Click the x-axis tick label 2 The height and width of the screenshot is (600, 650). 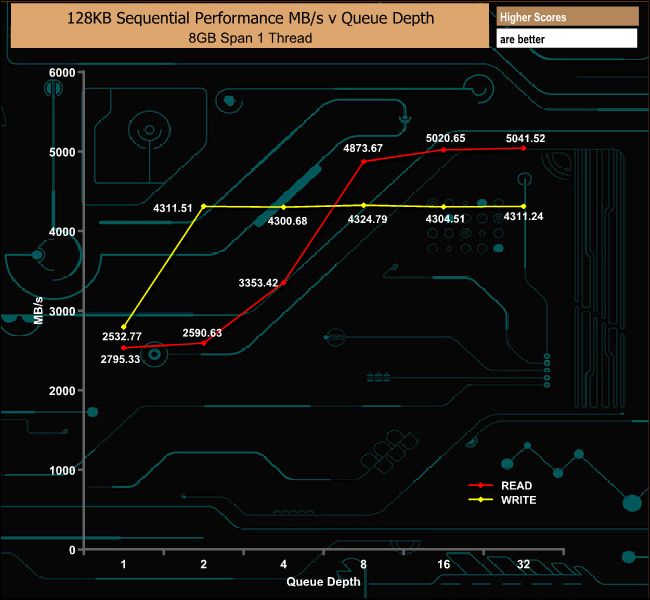204,564
